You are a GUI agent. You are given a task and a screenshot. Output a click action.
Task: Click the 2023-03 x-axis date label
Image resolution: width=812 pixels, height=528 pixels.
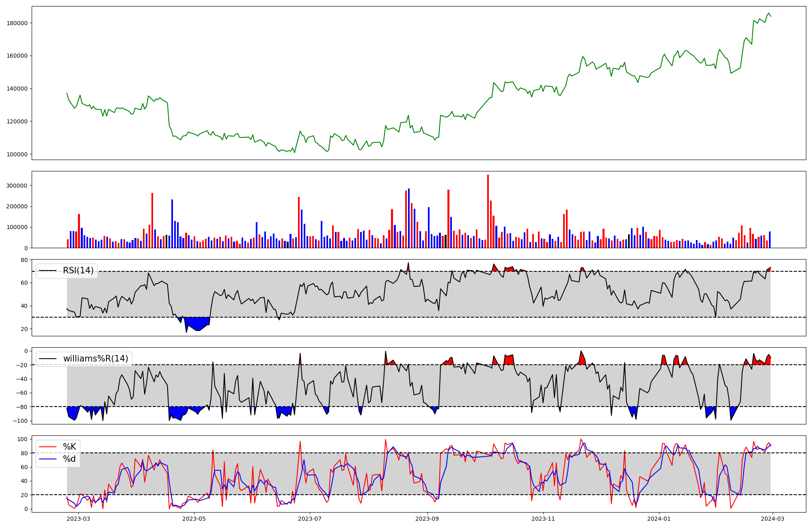point(78,519)
